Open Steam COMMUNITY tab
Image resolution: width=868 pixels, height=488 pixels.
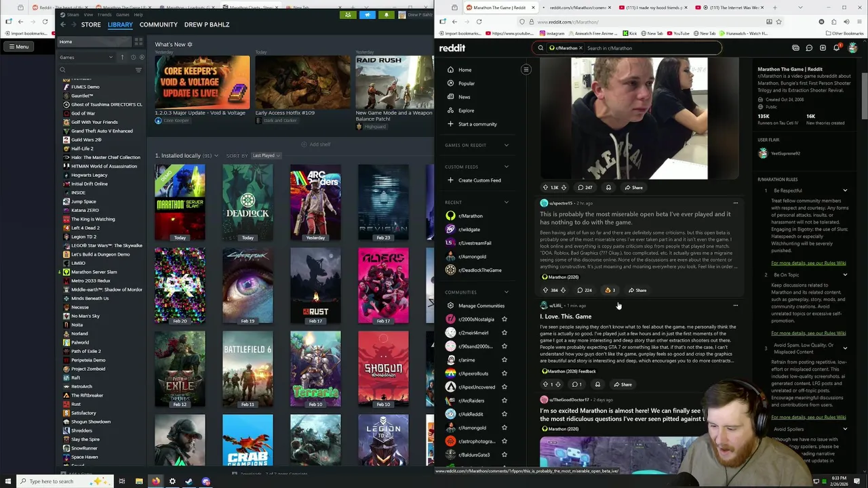(x=158, y=24)
